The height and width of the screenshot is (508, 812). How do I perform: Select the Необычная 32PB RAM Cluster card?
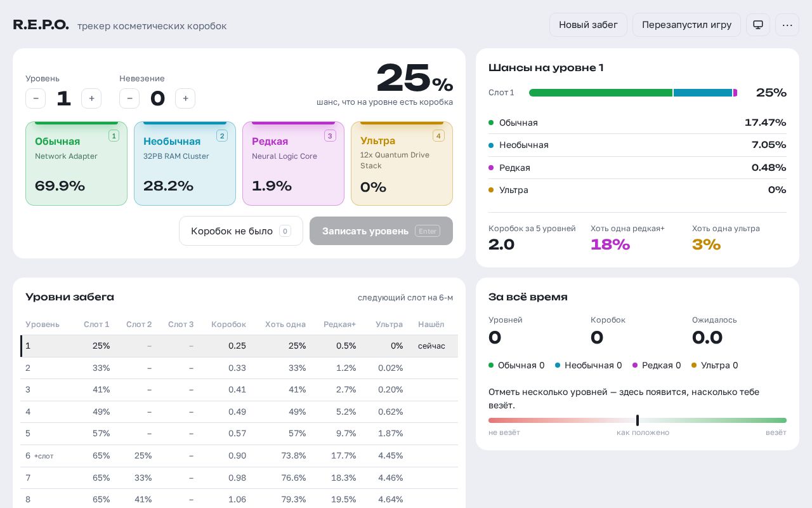point(185,163)
